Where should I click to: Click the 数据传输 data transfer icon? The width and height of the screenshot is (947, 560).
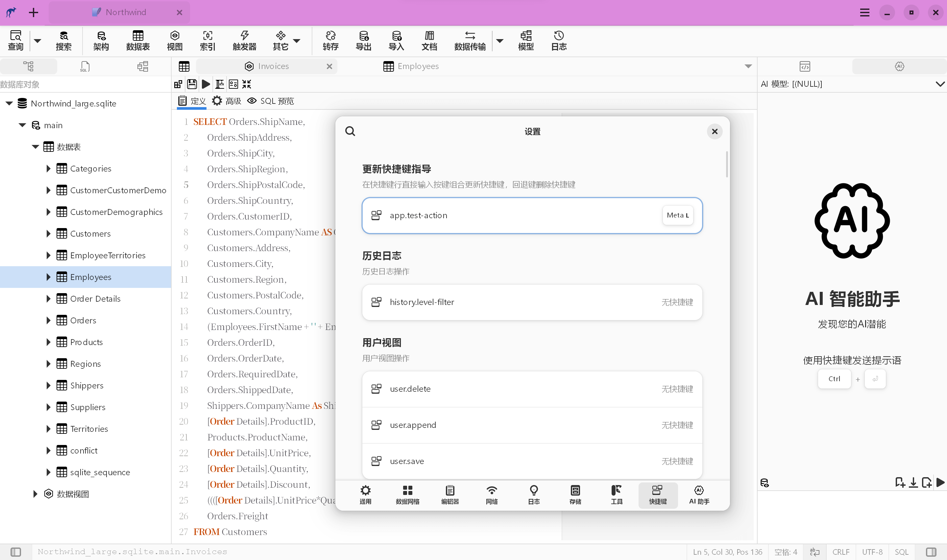point(470,40)
